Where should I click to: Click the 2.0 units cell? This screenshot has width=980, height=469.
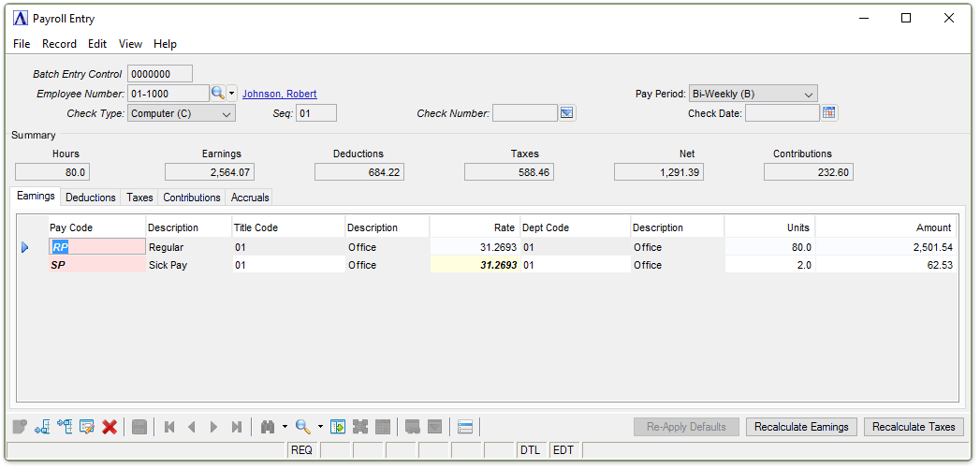(x=769, y=265)
